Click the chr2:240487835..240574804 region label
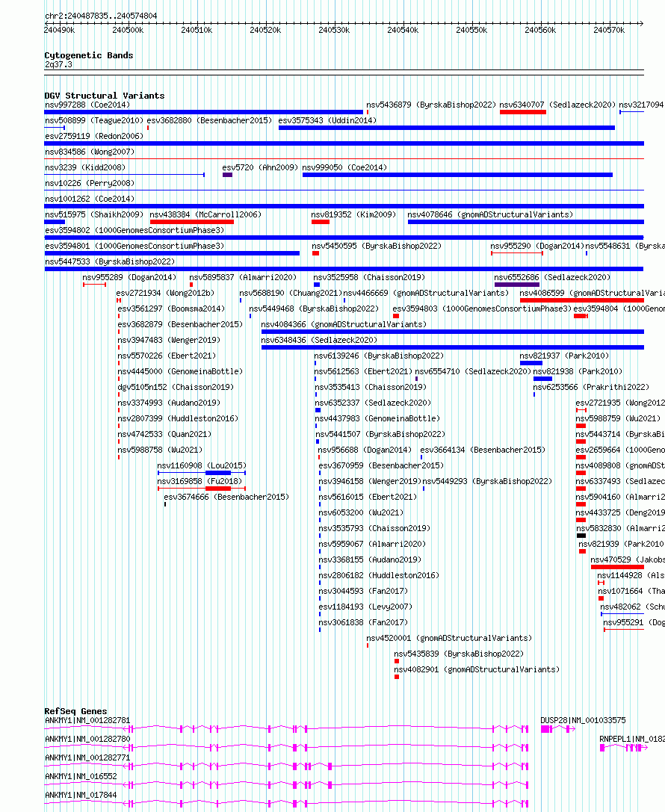Viewport: 665px width, 812px height. pos(101,16)
